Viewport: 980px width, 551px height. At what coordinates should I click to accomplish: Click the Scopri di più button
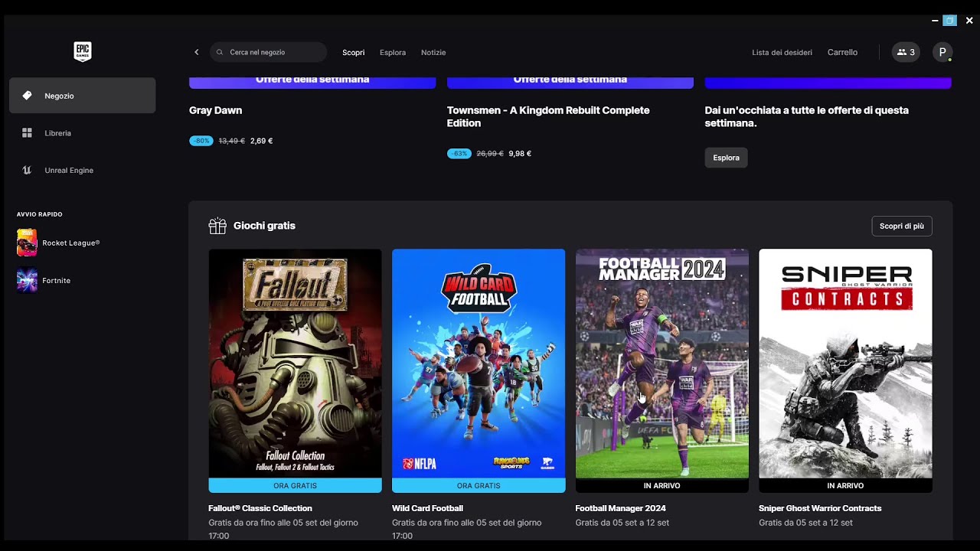tap(901, 226)
